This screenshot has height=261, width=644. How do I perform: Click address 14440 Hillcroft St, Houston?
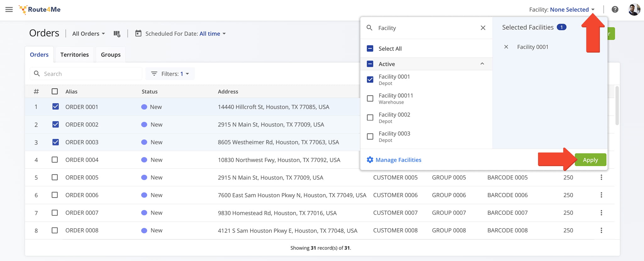tap(274, 107)
